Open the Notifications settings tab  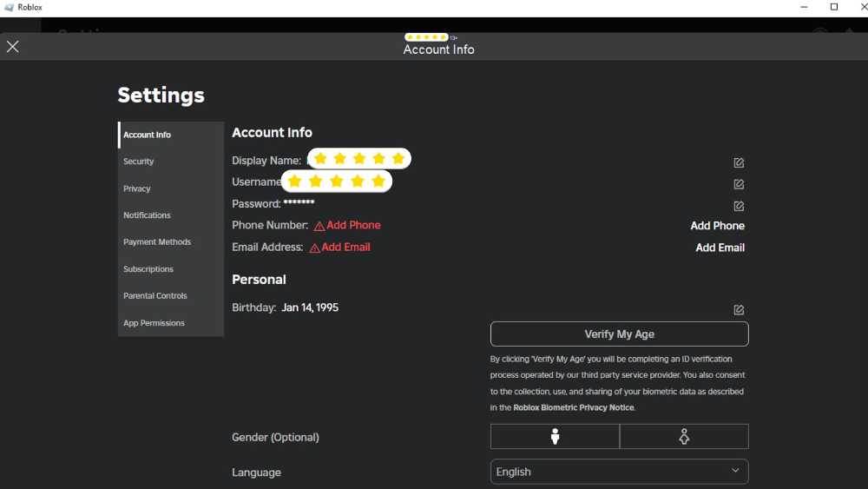coord(170,215)
